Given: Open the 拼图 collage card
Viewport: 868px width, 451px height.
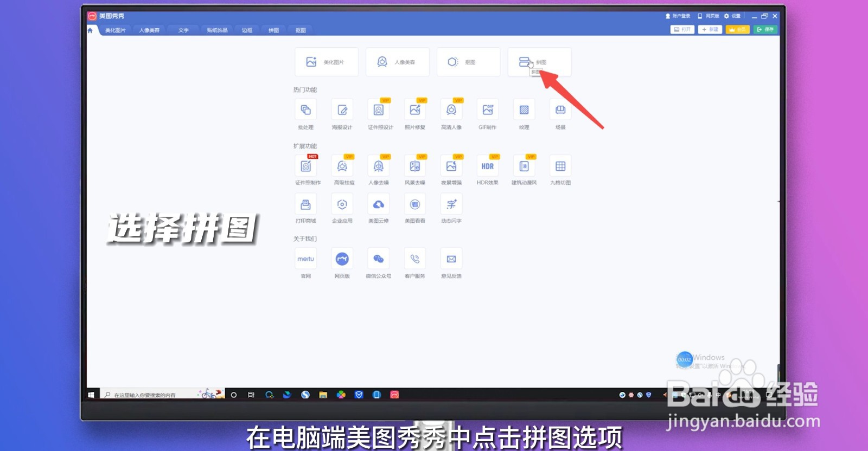Looking at the screenshot, I should pyautogui.click(x=539, y=62).
